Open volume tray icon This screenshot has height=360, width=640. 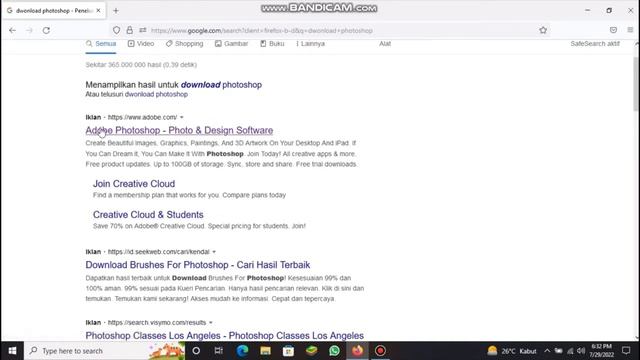(581, 351)
